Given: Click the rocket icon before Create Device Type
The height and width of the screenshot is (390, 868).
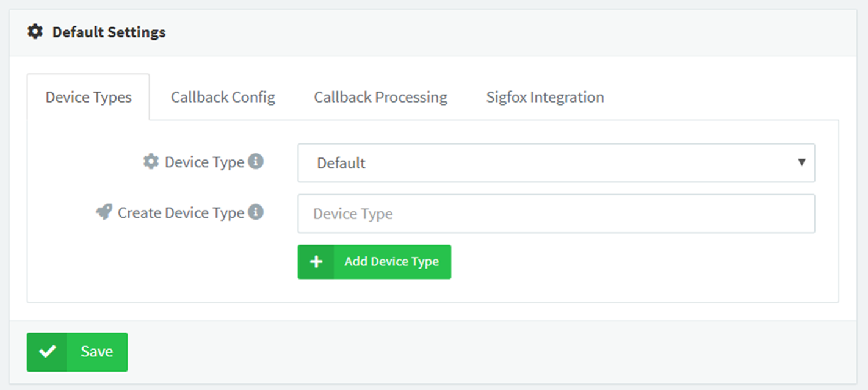Looking at the screenshot, I should point(104,212).
